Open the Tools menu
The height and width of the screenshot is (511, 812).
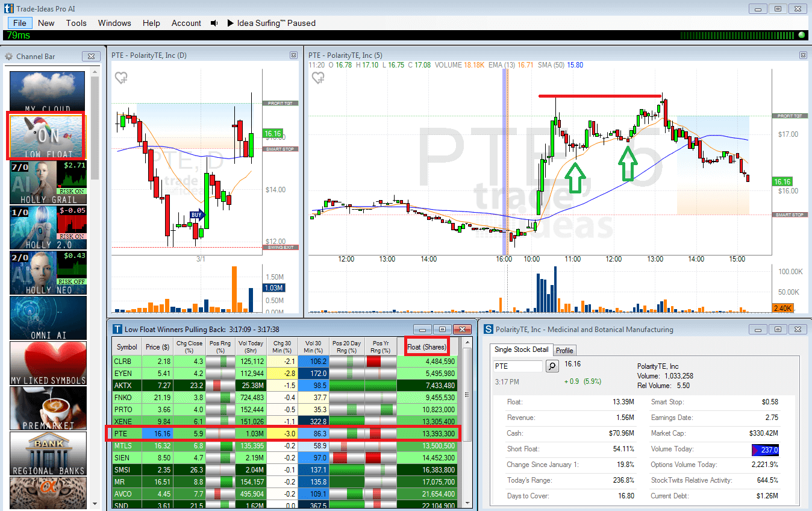pyautogui.click(x=77, y=23)
